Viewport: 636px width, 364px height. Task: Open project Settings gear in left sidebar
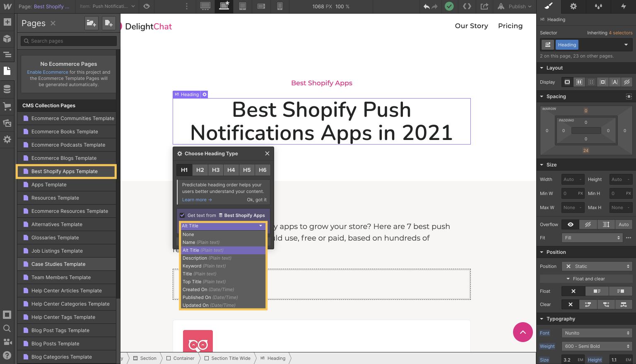pyautogui.click(x=7, y=140)
